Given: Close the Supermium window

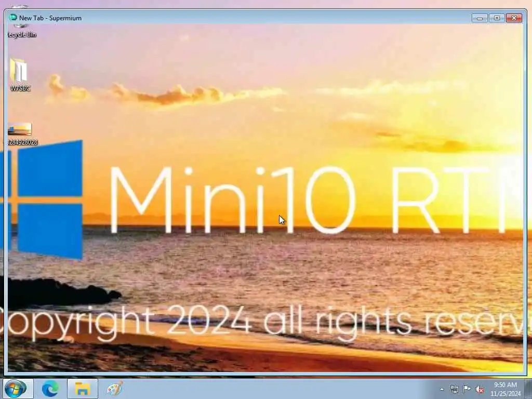Looking at the screenshot, I should (514, 18).
